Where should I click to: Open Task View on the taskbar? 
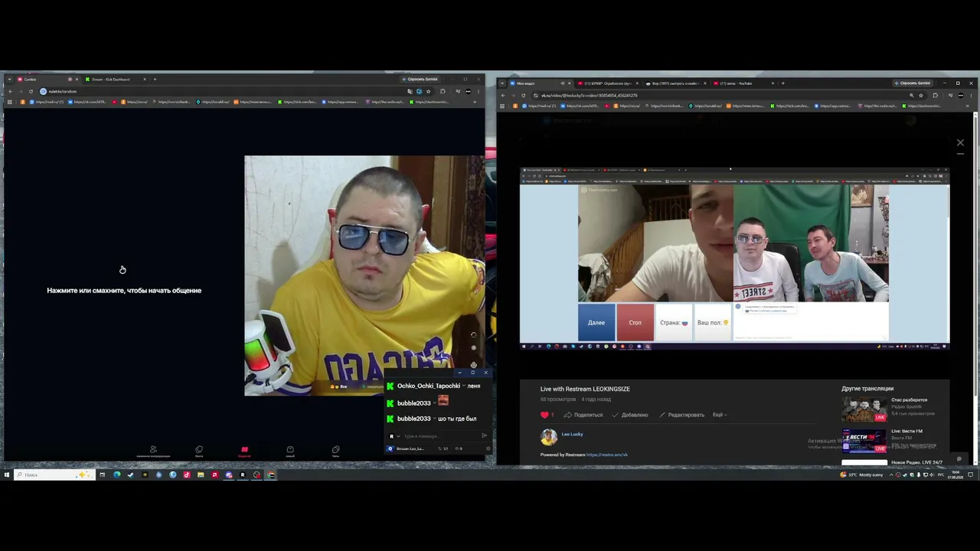102,475
